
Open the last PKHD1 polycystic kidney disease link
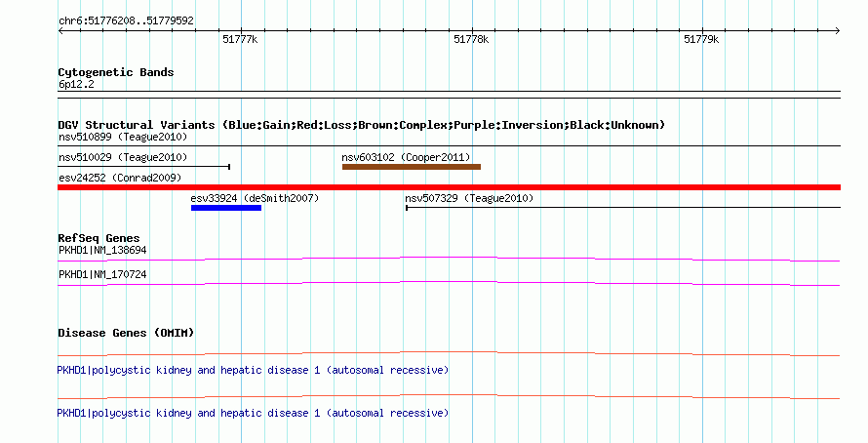(x=253, y=413)
